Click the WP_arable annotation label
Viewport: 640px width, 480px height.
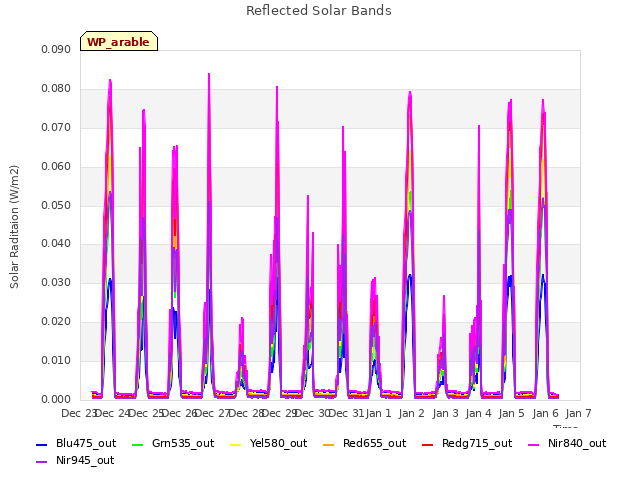[x=119, y=42]
